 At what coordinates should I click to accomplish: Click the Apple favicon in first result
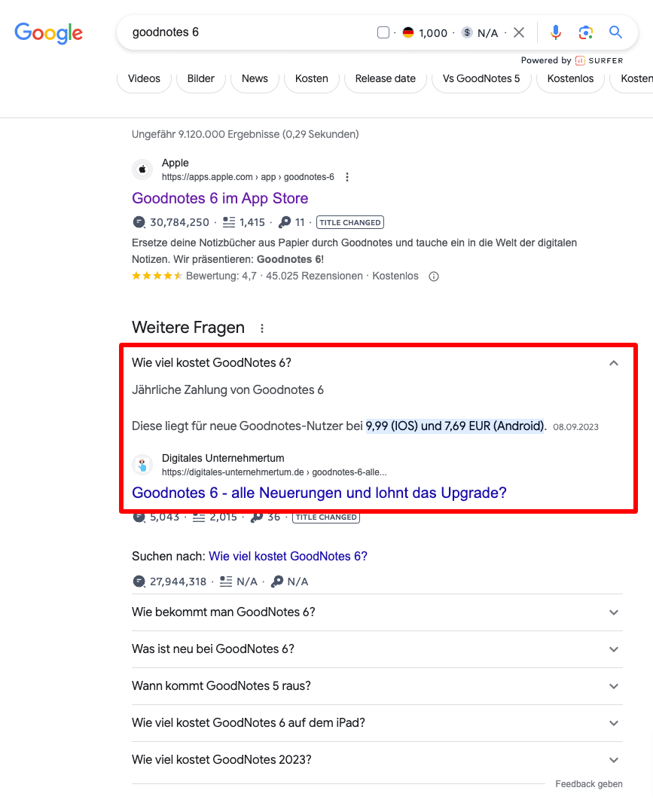tap(142, 169)
